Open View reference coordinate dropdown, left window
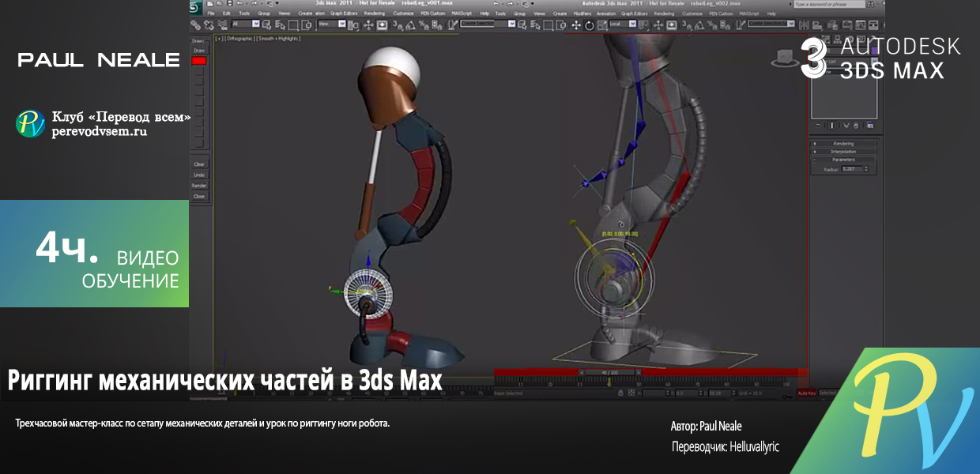This screenshot has height=474, width=980. 332,24
